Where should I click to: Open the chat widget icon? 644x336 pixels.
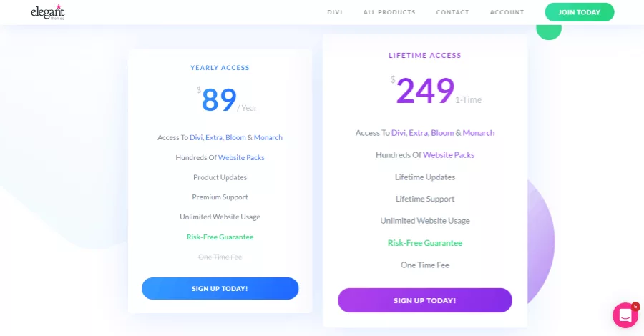(x=625, y=315)
